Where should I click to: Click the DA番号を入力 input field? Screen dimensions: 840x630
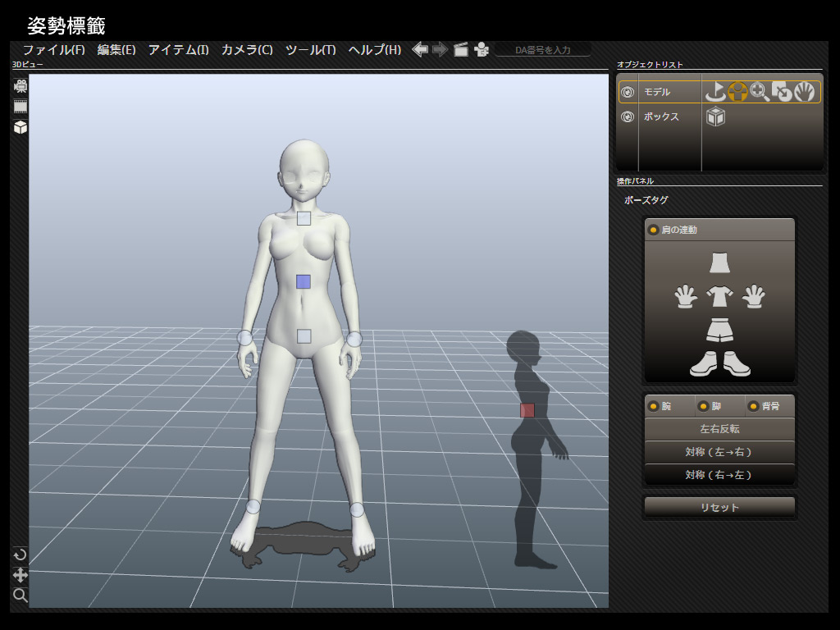(x=542, y=50)
